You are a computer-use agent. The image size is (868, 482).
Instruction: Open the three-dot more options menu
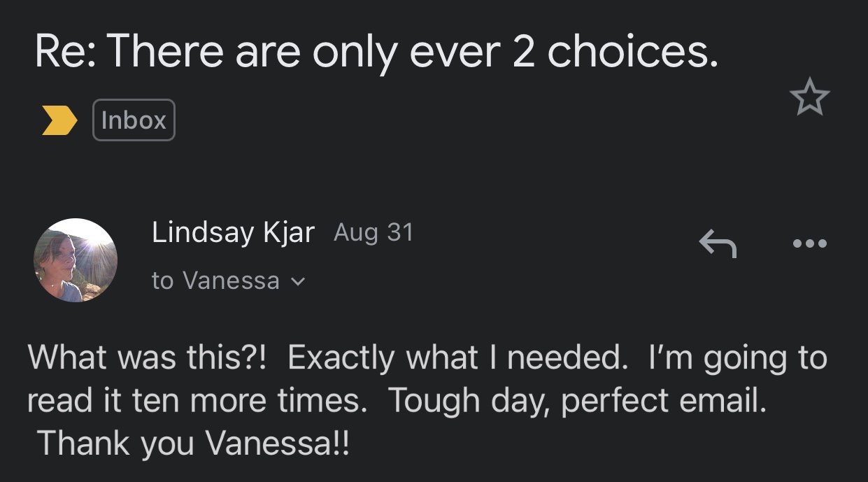click(x=810, y=244)
